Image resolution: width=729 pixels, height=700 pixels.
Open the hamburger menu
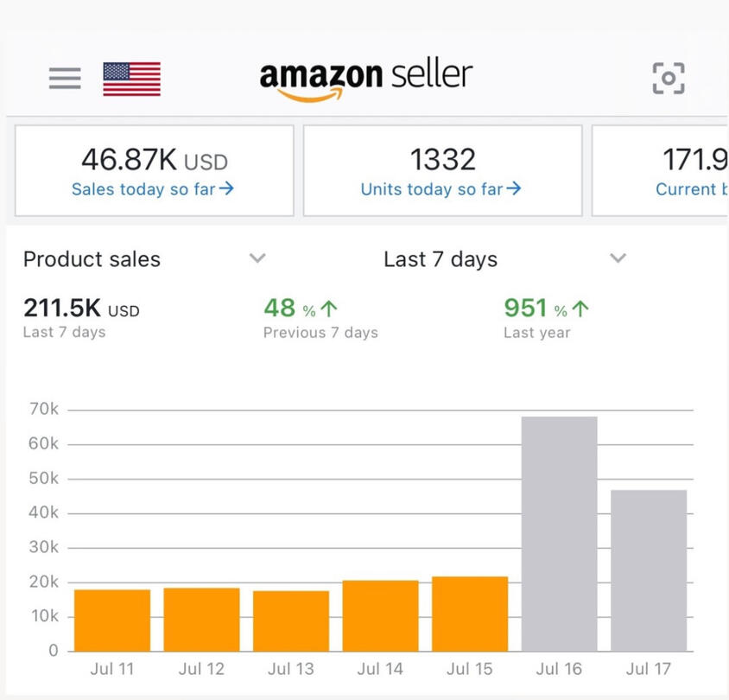[x=65, y=79]
